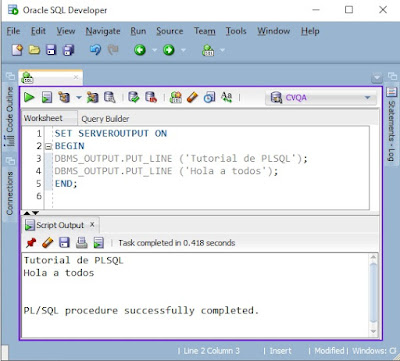Open the Edit menu
The height and width of the screenshot is (361, 400).
click(38, 31)
